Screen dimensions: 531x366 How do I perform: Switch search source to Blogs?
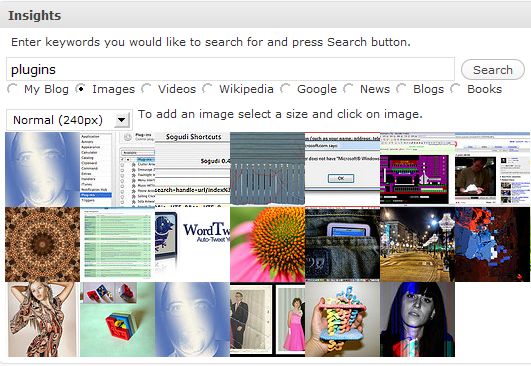click(x=401, y=89)
